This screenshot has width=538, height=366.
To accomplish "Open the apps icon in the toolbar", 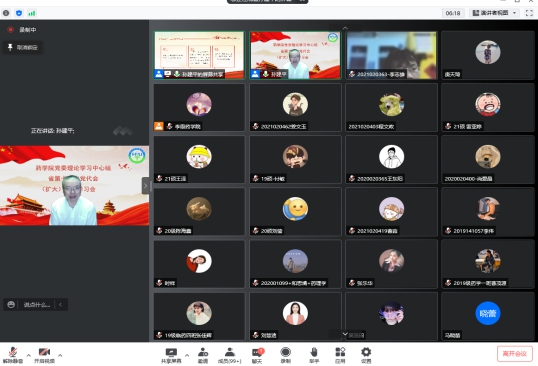I will [x=340, y=355].
